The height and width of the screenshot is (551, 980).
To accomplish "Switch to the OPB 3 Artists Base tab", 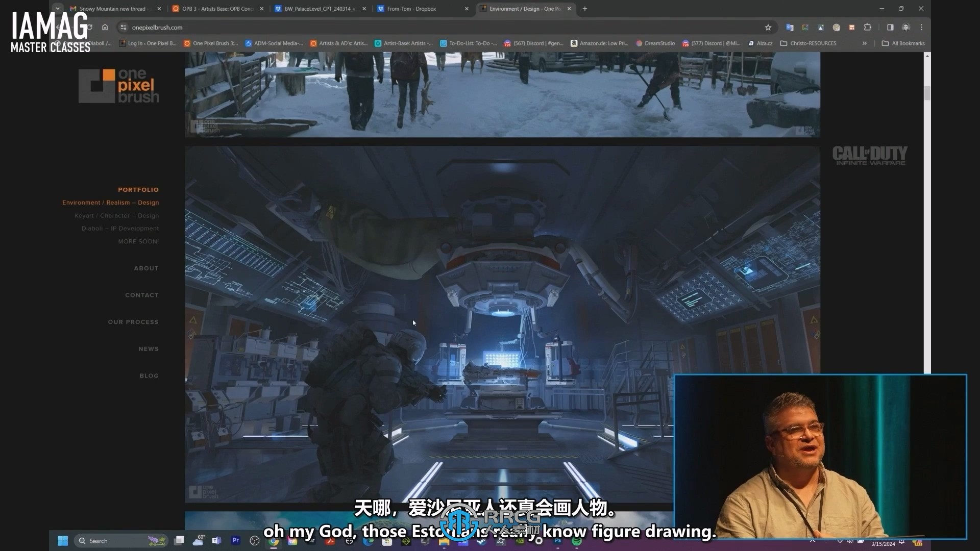I will (218, 9).
